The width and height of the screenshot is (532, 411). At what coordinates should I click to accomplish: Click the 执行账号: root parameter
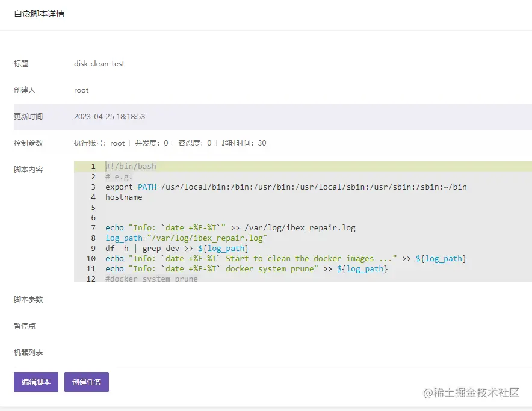pos(99,143)
